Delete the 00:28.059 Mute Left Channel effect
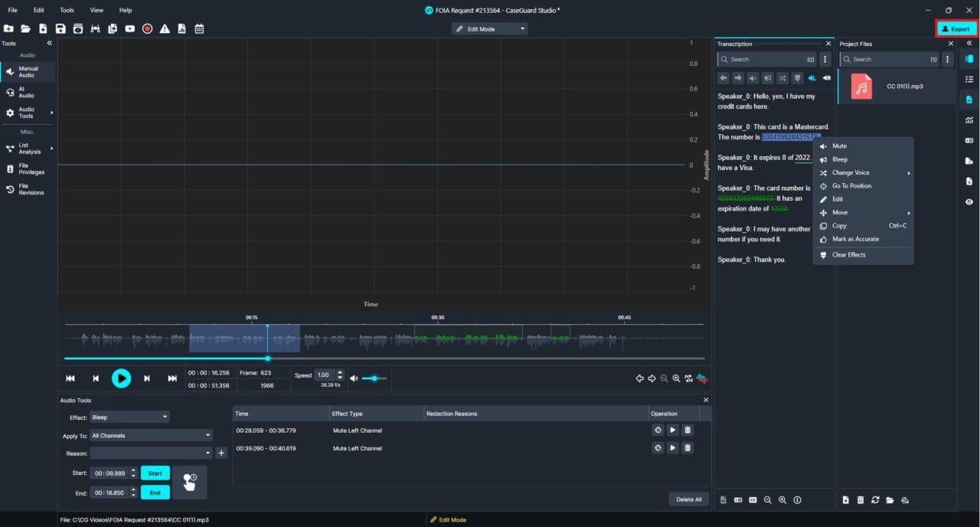 pos(687,430)
